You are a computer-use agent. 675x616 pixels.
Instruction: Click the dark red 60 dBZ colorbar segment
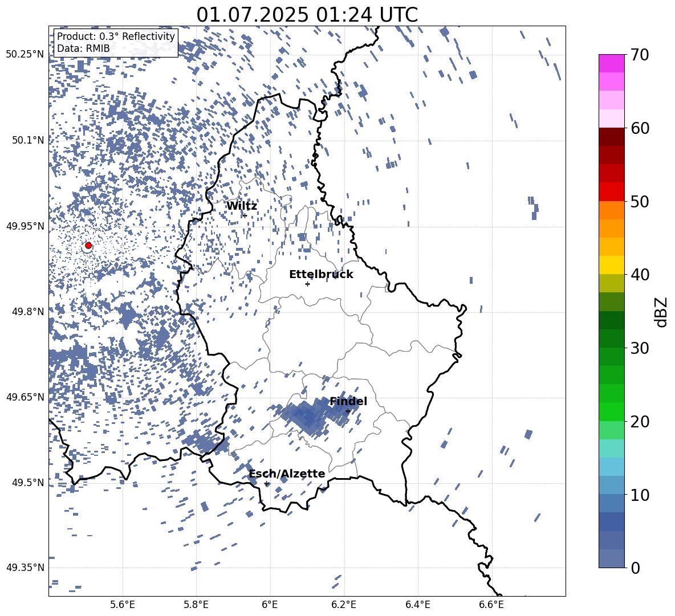pos(611,137)
